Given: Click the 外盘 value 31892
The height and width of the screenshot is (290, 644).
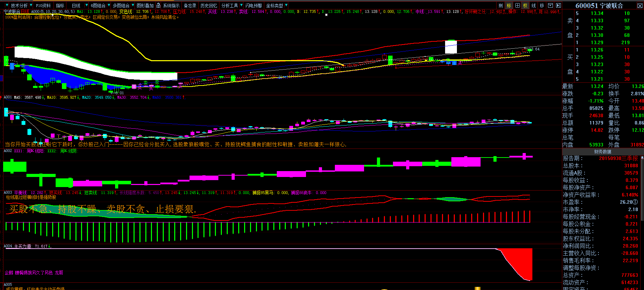Looking at the screenshot, I should coord(637,145).
